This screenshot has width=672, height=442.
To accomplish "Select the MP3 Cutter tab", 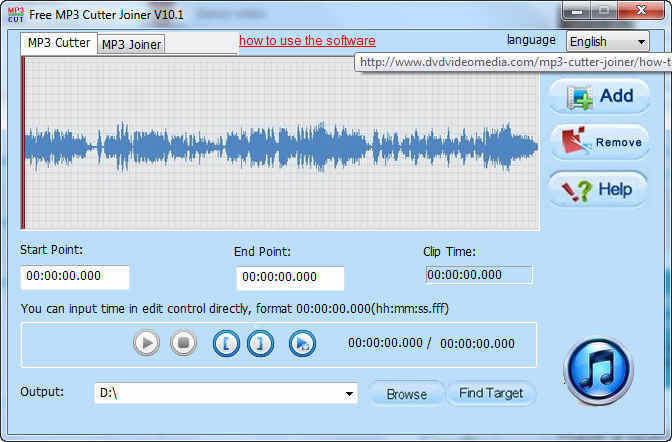I will click(x=59, y=43).
